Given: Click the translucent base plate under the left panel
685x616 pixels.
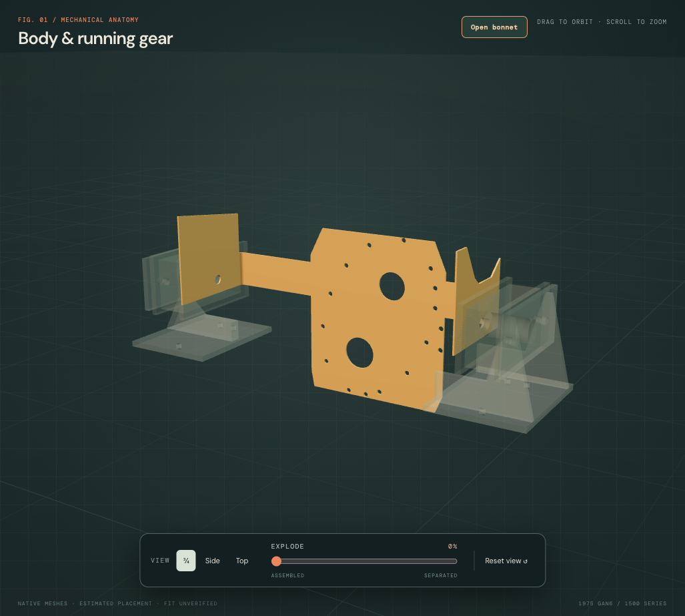Looking at the screenshot, I should [202, 338].
